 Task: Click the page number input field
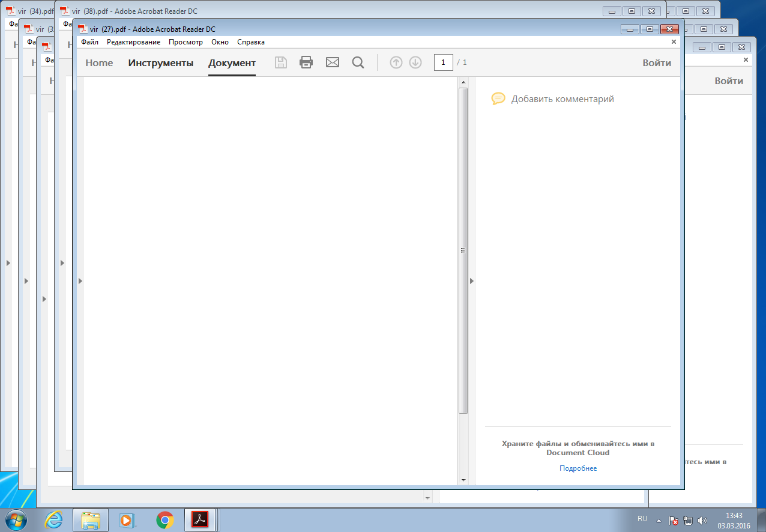(x=443, y=62)
